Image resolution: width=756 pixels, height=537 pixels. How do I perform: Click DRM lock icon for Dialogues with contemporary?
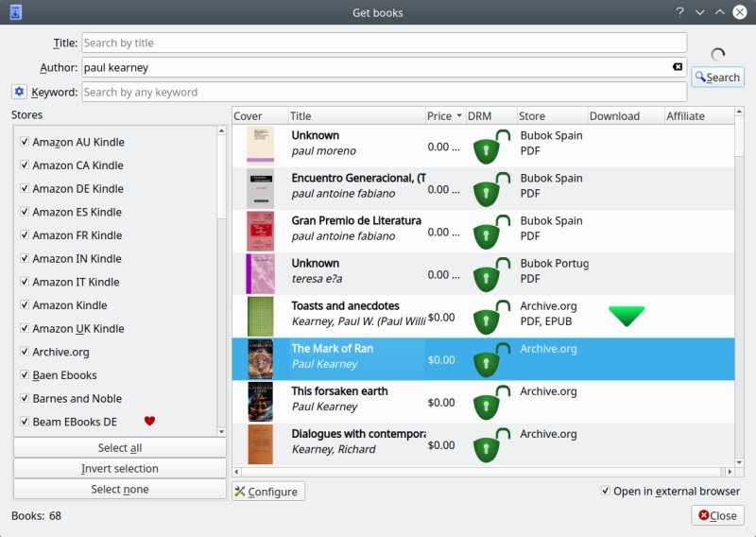(x=491, y=444)
